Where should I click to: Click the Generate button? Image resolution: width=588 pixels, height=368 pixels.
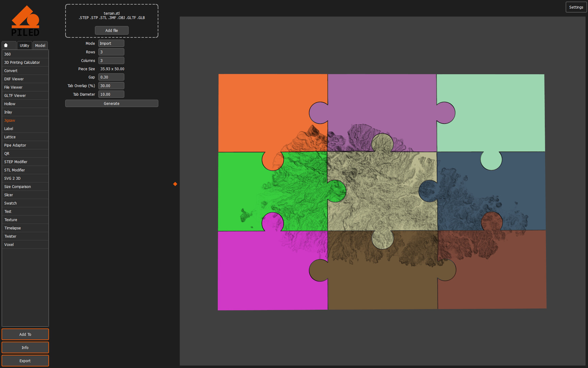tap(112, 103)
